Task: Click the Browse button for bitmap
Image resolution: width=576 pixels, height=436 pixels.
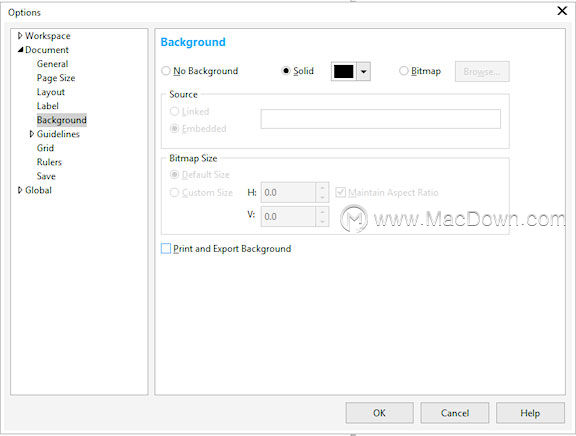Action: click(x=482, y=71)
